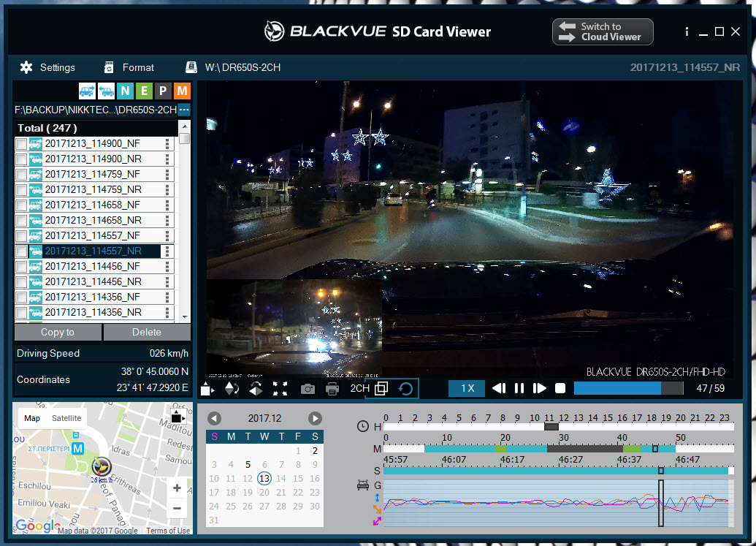756x546 pixels.
Task: Switch the map to Satellite view
Action: point(66,418)
